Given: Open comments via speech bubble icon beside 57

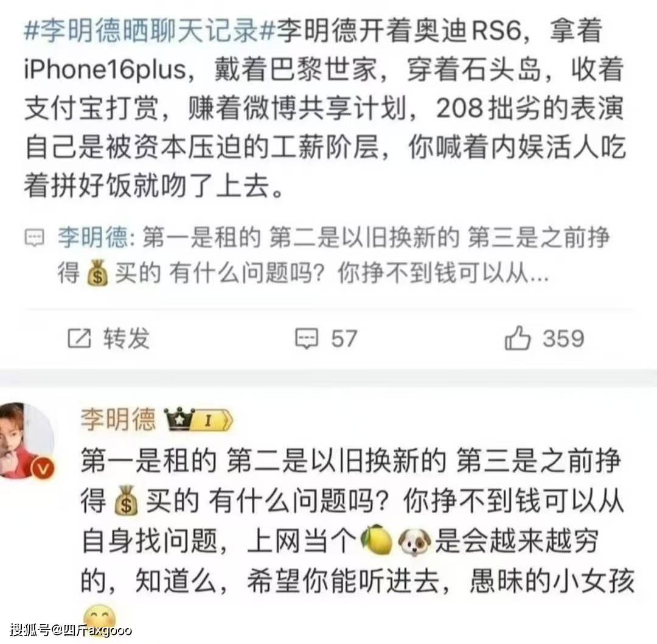Looking at the screenshot, I should [x=307, y=339].
